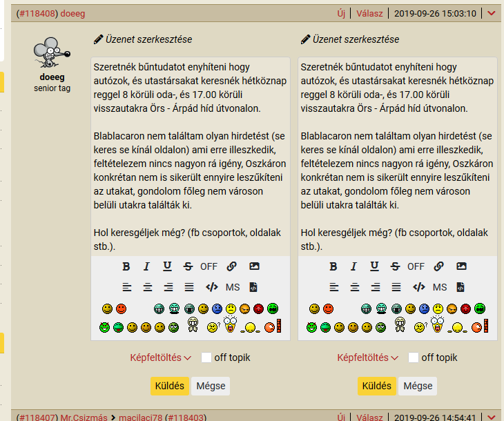This screenshot has width=504, height=421.
Task: Send the message with left Küldés button
Action: tap(169, 386)
